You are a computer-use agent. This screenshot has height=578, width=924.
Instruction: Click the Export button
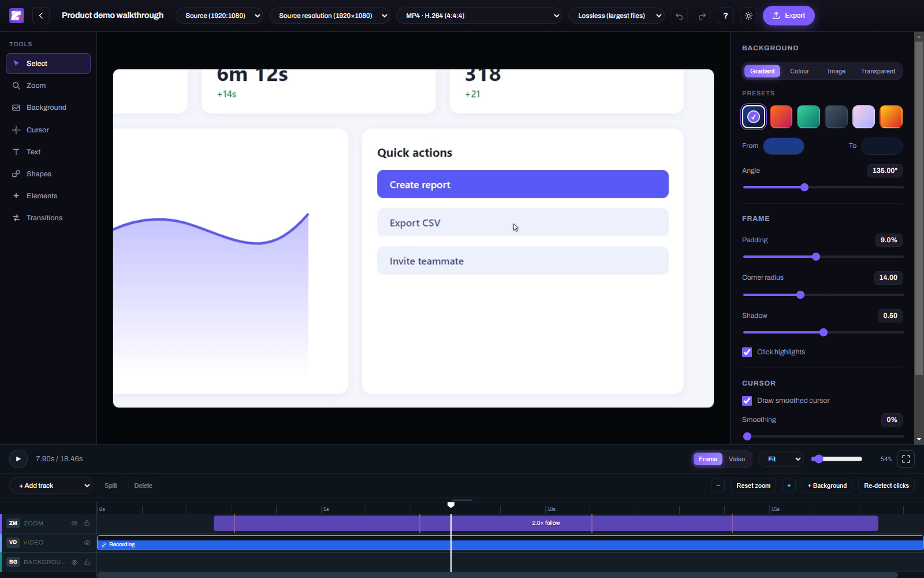click(788, 16)
